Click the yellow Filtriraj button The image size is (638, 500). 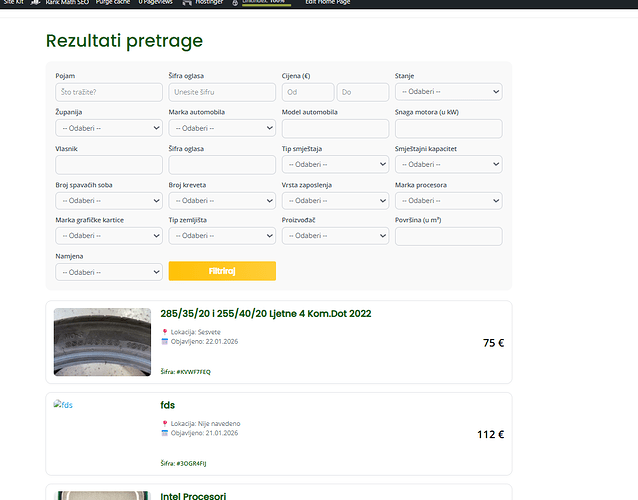point(222,271)
